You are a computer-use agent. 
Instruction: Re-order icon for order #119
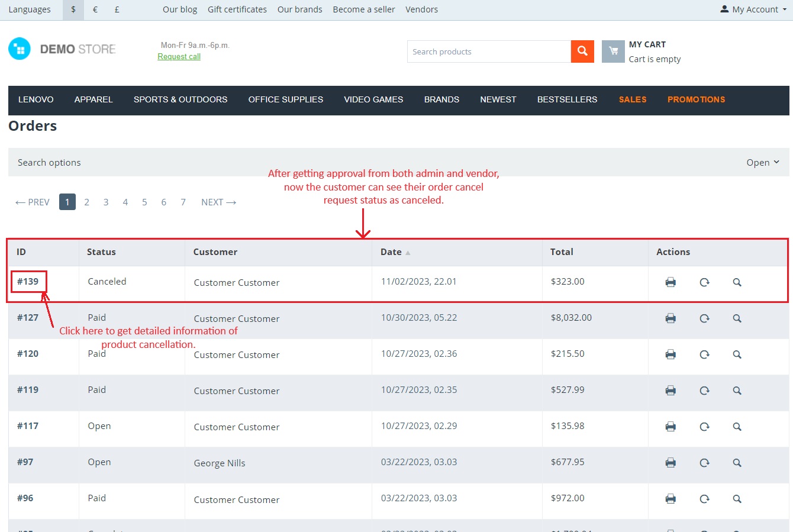[704, 391]
